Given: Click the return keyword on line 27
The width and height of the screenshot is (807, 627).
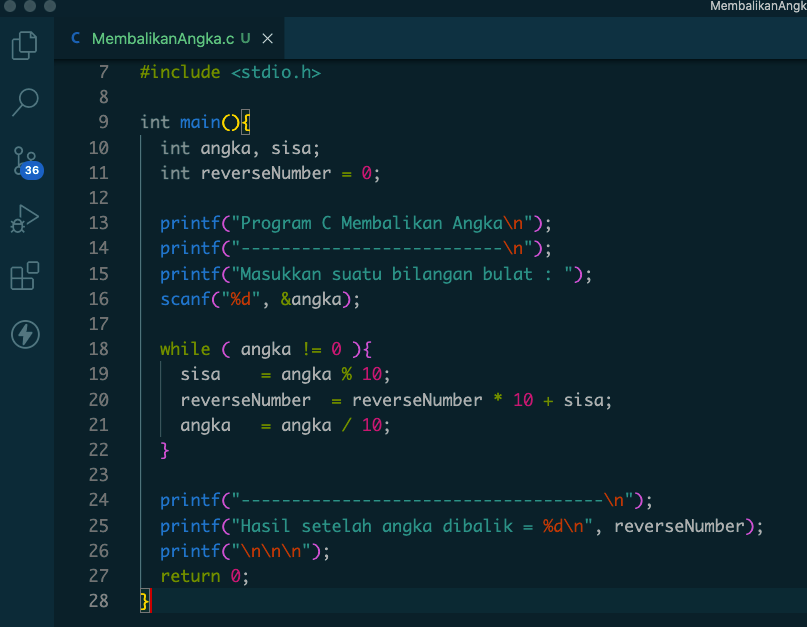Looking at the screenshot, I should pyautogui.click(x=190, y=576).
